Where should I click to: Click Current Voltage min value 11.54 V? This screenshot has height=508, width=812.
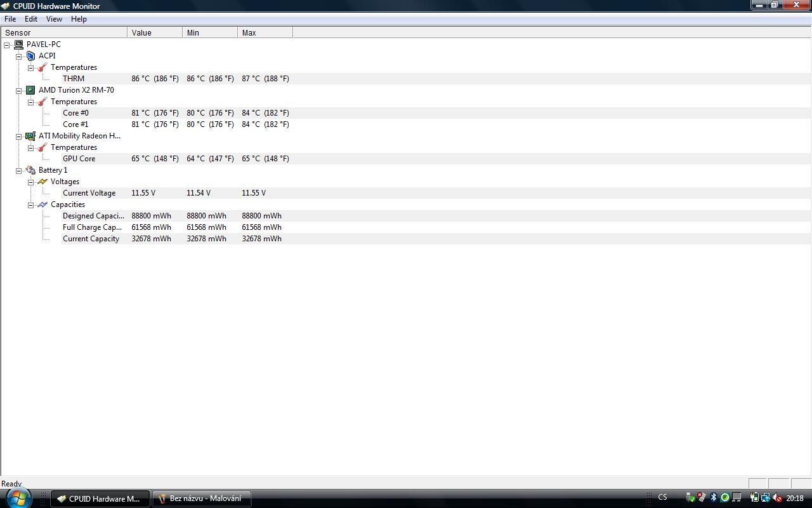[x=199, y=193]
